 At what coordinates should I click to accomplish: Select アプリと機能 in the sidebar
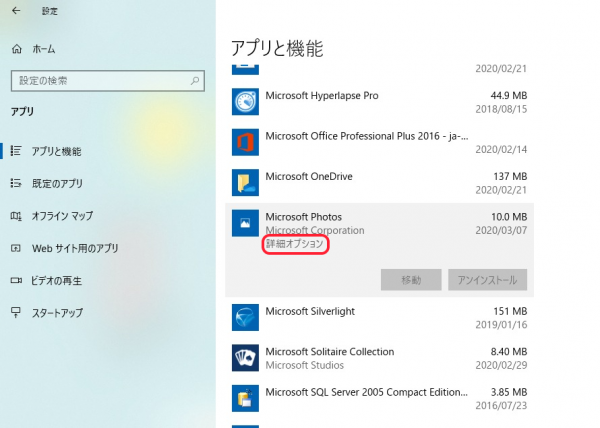[x=56, y=151]
